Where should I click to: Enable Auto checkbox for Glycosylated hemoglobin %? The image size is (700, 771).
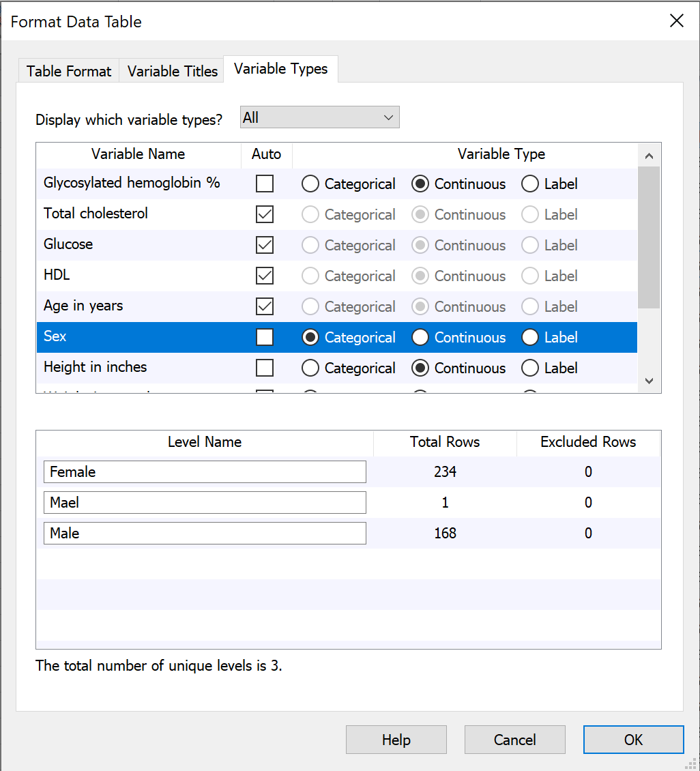265,184
